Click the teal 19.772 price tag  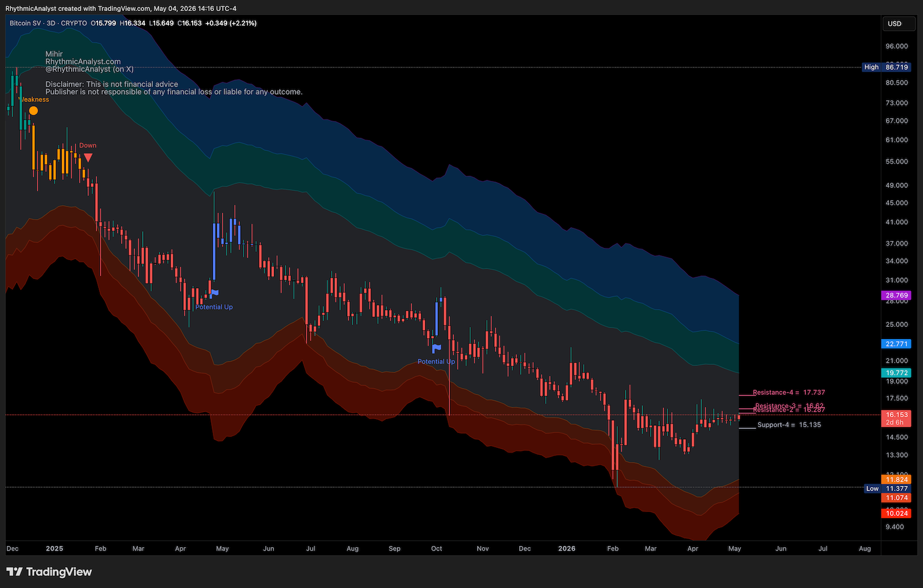click(x=896, y=373)
